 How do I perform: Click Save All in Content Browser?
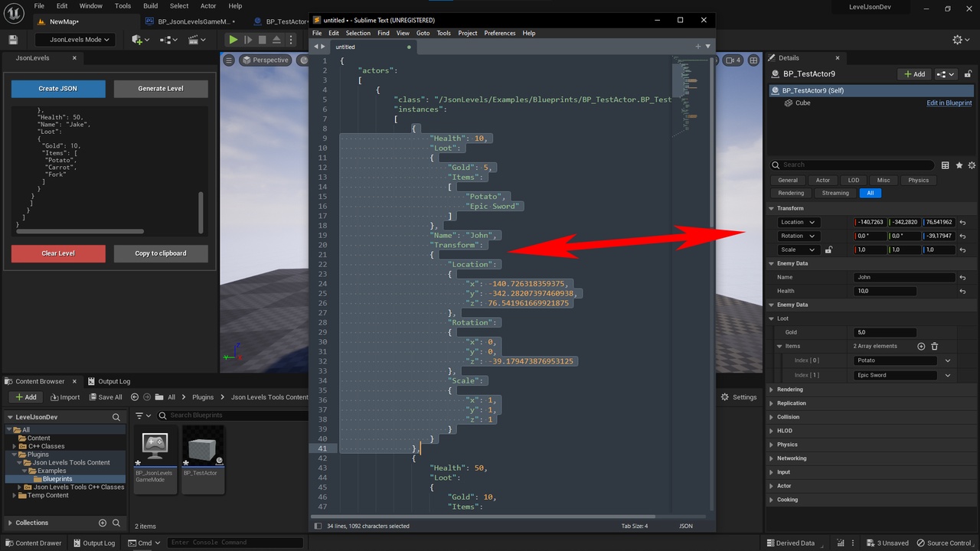coord(106,397)
